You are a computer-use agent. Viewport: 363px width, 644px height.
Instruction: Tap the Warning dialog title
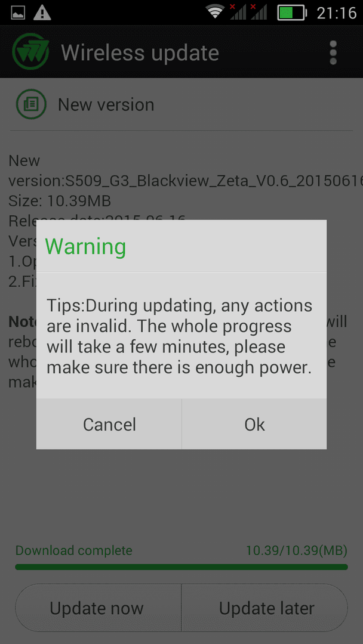click(x=85, y=246)
